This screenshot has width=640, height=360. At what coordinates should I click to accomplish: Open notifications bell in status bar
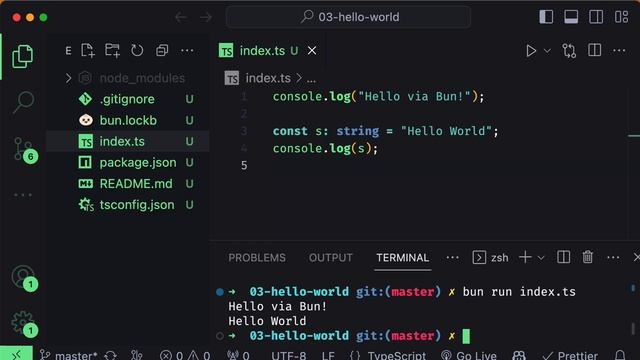[620, 355]
